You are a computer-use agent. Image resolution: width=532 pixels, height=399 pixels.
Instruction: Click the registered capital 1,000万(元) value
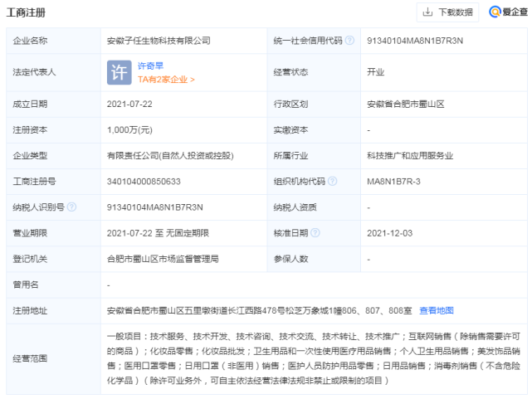tap(129, 130)
